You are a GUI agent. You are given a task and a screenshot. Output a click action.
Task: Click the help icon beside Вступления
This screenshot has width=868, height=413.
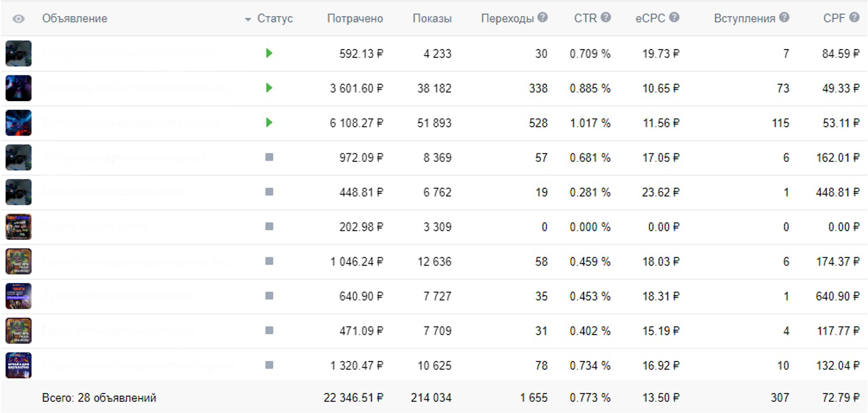(x=784, y=18)
